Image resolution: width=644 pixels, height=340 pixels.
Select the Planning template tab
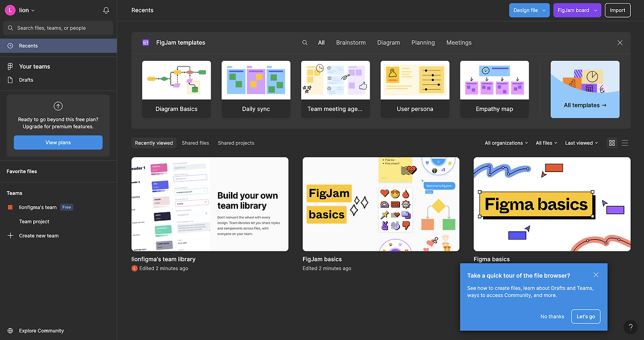[423, 43]
